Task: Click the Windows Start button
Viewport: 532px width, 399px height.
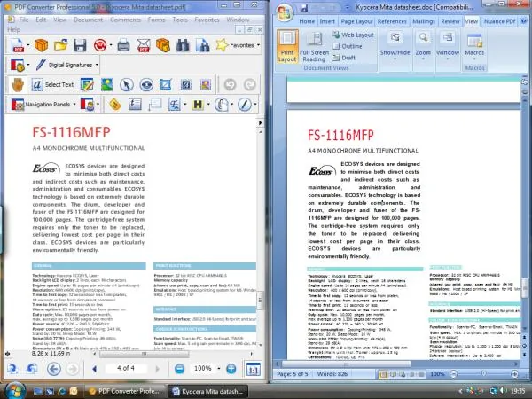Action: click(14, 391)
